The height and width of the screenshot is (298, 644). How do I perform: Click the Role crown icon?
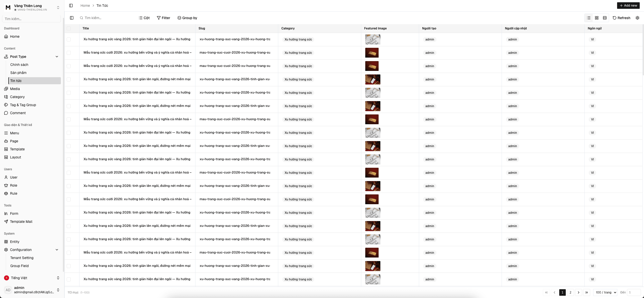pos(6,185)
